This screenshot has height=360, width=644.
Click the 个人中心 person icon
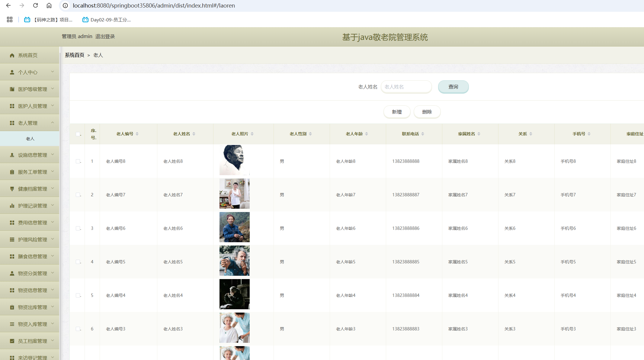pos(12,72)
